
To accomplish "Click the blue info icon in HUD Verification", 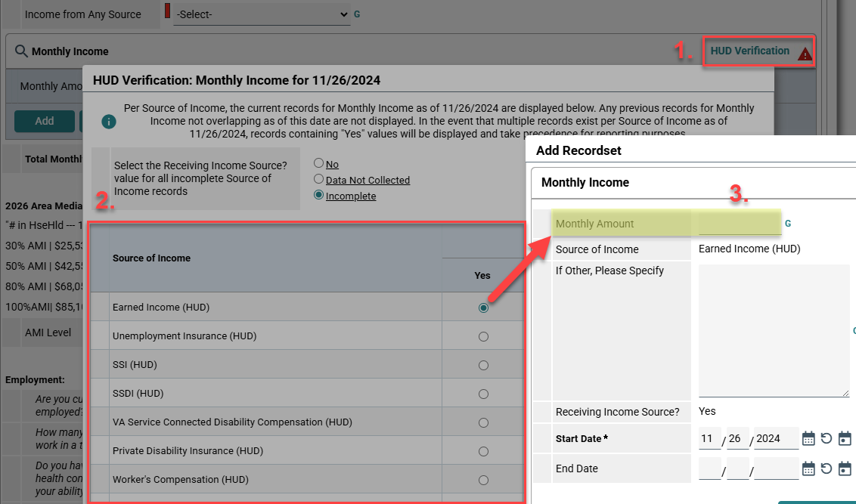I will click(x=109, y=122).
